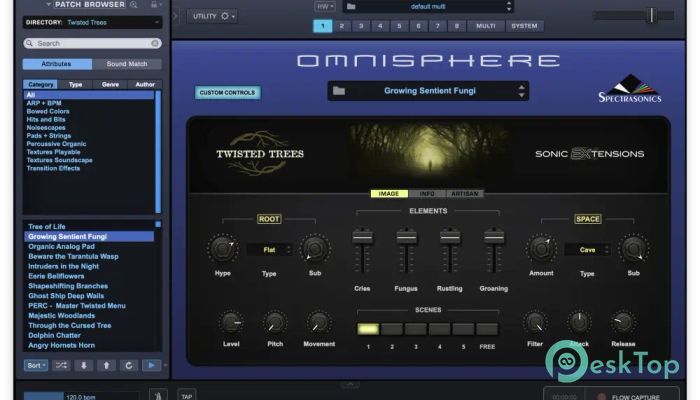Viewport: 700px width, 400px height.
Task: Open the Space Type Cave selector
Action: (x=588, y=250)
